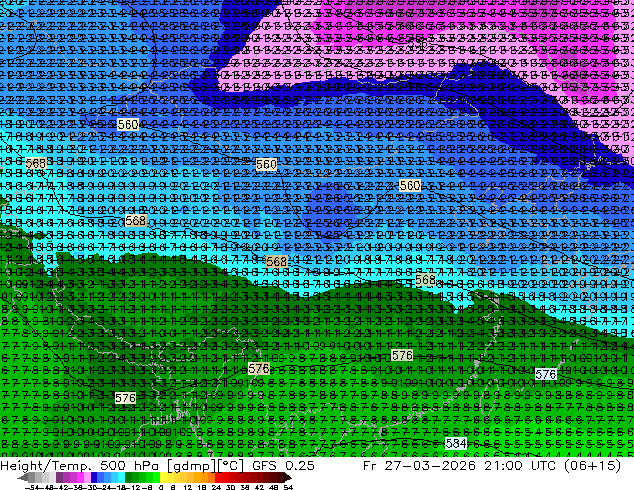Image resolution: width=634 pixels, height=490 pixels.
Task: Click the '27-03-2026' date text
Action: point(430,465)
